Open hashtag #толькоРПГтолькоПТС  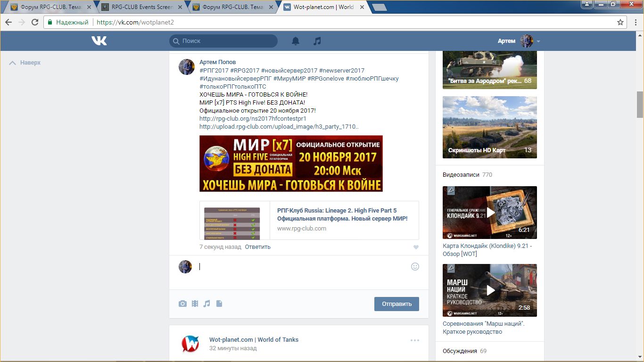point(233,87)
